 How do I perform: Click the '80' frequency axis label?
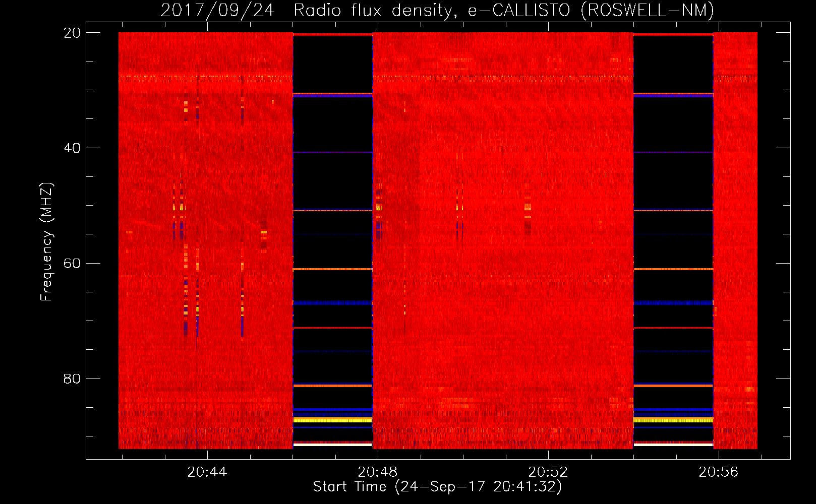coord(72,379)
